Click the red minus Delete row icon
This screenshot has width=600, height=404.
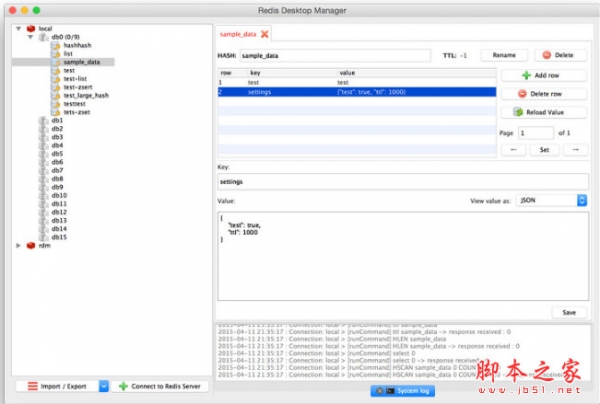[522, 94]
